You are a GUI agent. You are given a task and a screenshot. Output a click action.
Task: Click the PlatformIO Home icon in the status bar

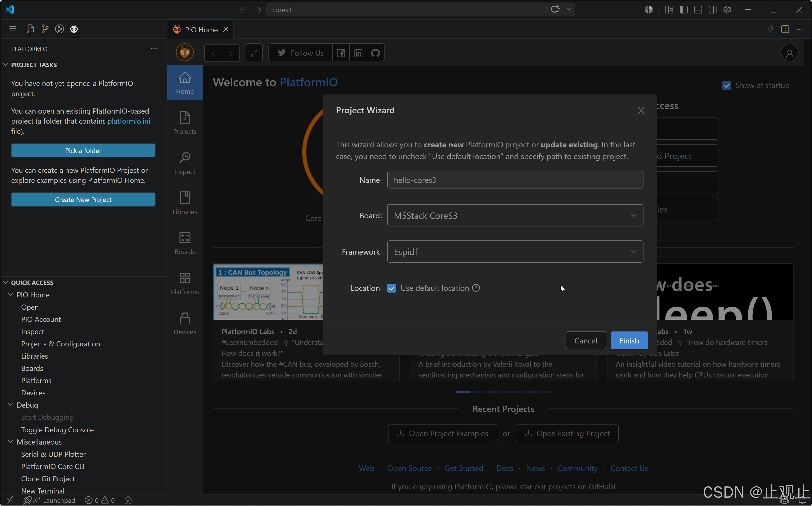128,500
